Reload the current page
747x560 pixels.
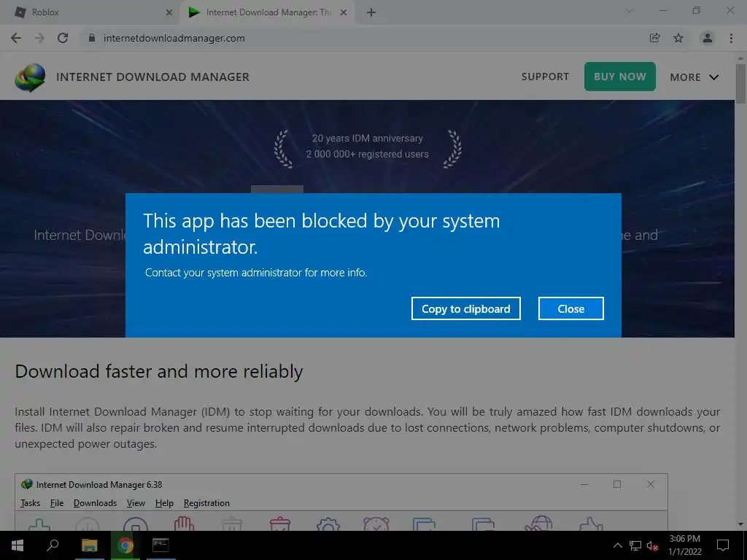[63, 38]
